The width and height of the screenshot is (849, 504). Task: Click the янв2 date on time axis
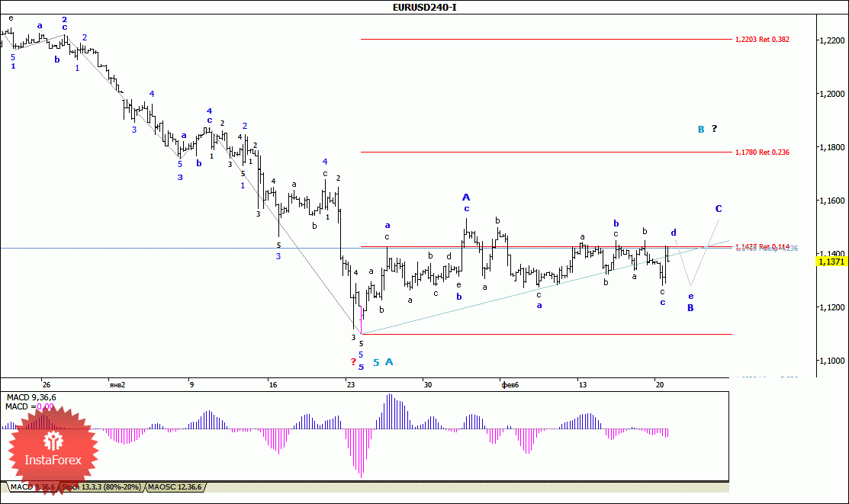(117, 385)
